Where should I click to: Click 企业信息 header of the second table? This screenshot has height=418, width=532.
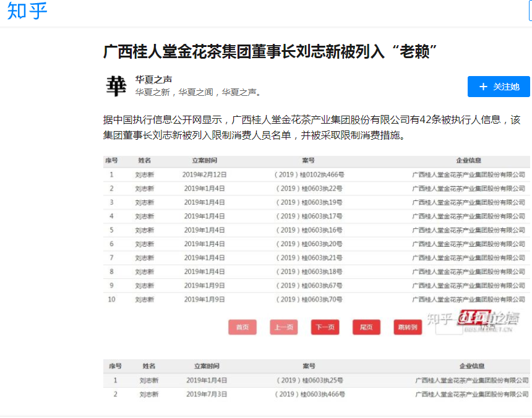click(472, 366)
